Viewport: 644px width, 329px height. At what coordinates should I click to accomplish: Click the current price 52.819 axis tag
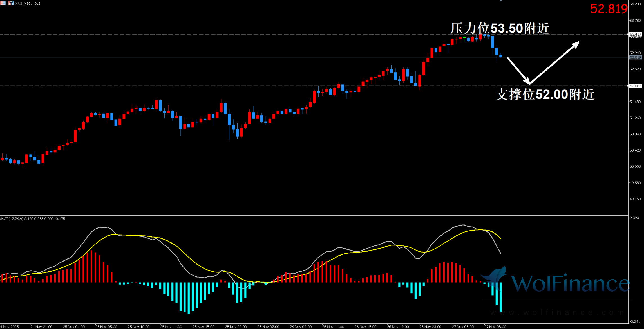tap(636, 57)
